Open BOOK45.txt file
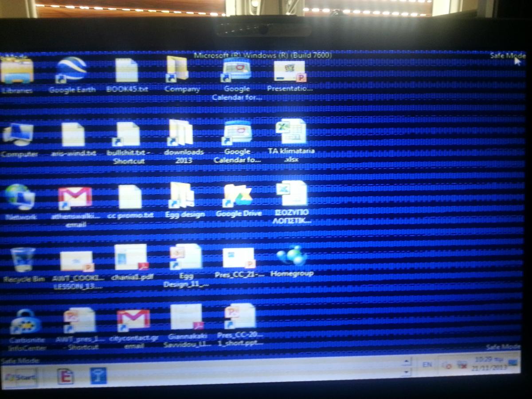The image size is (532, 399). click(127, 75)
